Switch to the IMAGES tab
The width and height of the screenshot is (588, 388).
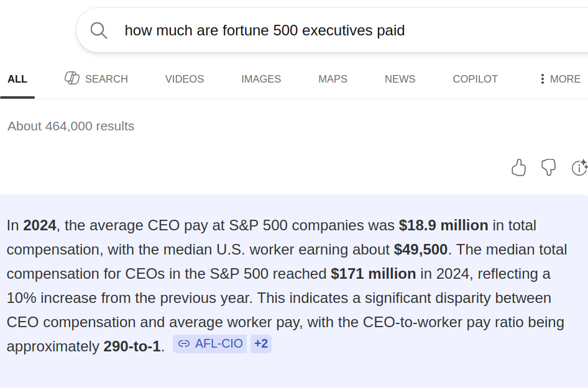(x=261, y=79)
